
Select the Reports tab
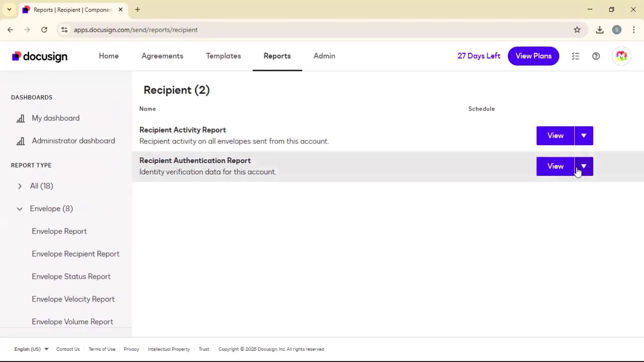[x=277, y=56]
